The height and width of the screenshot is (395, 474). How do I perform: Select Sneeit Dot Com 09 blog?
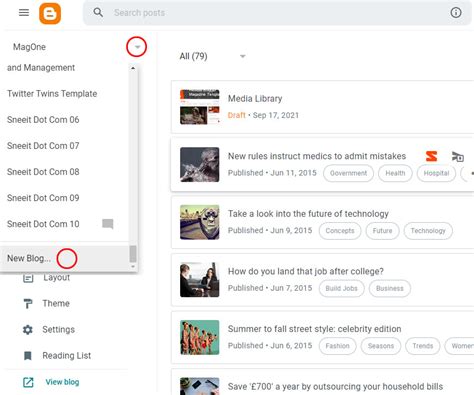(x=43, y=198)
